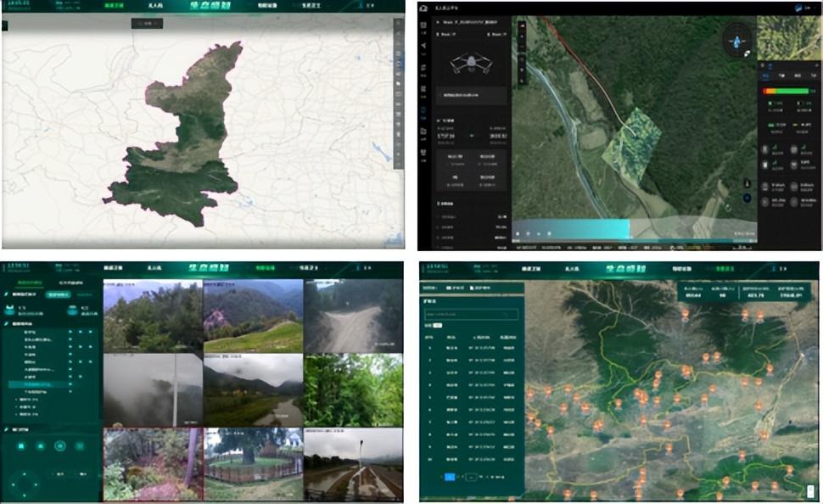Open the dark dropdown button above the province map

[x=147, y=23]
